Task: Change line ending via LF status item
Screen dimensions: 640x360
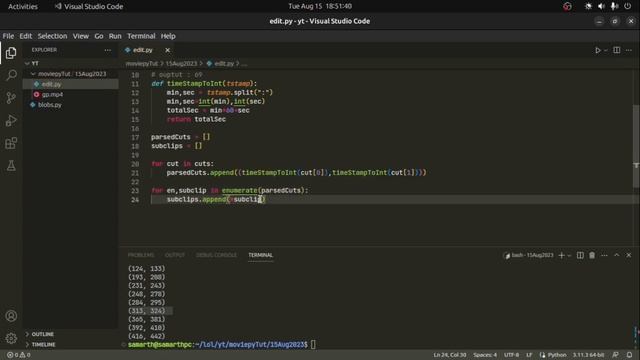Action: (529, 355)
